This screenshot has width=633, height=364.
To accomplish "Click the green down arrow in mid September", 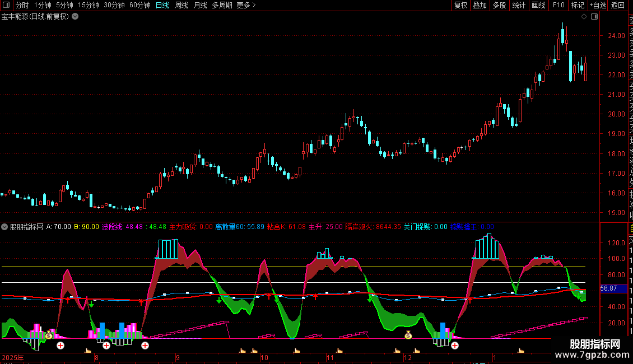I will point(219,300).
